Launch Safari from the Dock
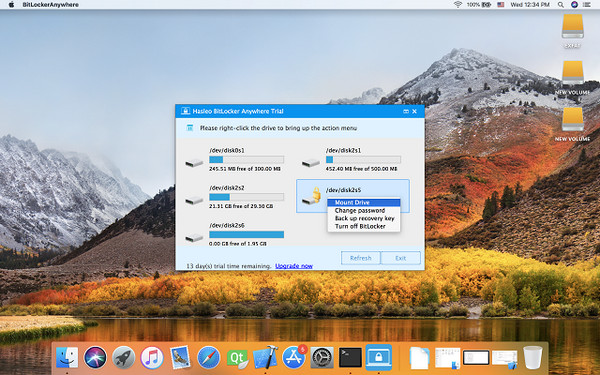Image resolution: width=600 pixels, height=375 pixels. click(209, 357)
